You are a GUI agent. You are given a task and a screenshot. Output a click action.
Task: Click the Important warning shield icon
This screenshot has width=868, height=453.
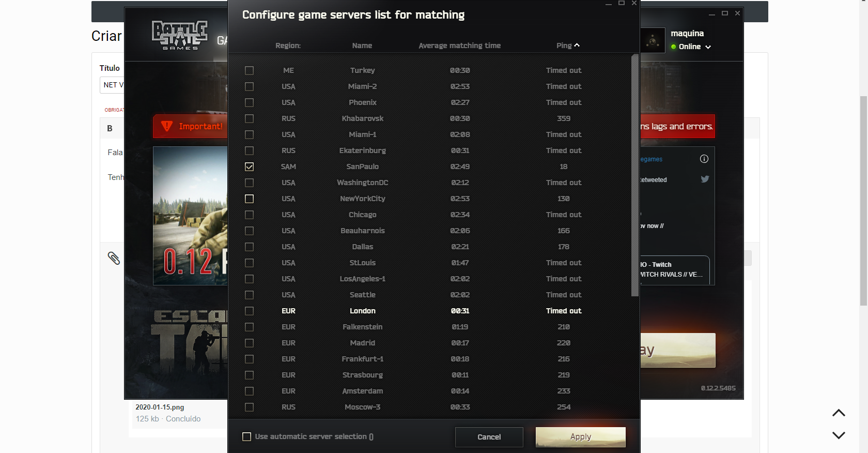[x=167, y=126]
